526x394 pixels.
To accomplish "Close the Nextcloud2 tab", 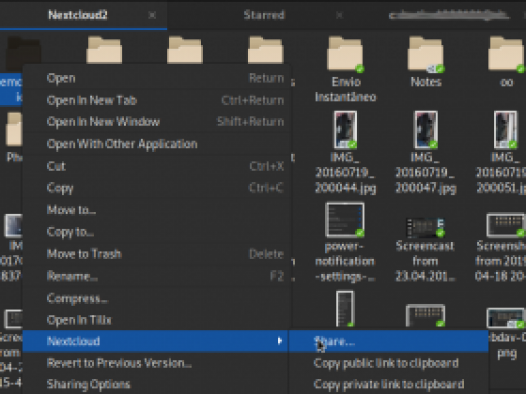I will tap(152, 15).
